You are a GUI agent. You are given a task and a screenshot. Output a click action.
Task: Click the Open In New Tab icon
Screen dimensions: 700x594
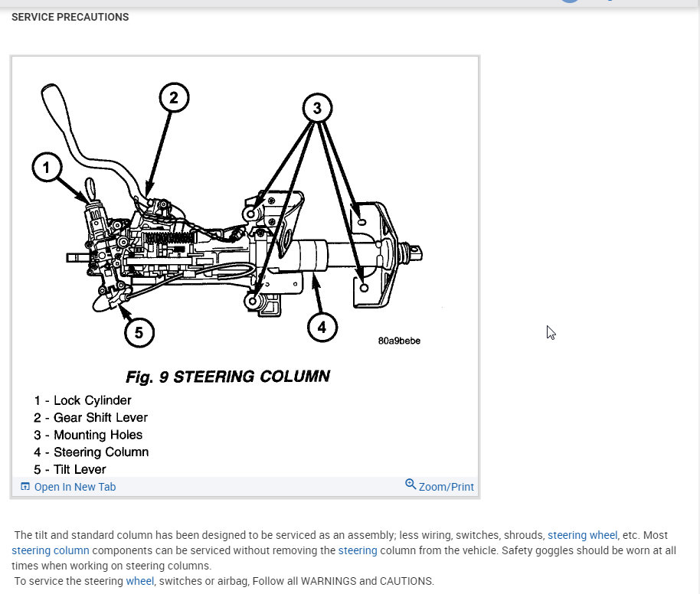(25, 486)
